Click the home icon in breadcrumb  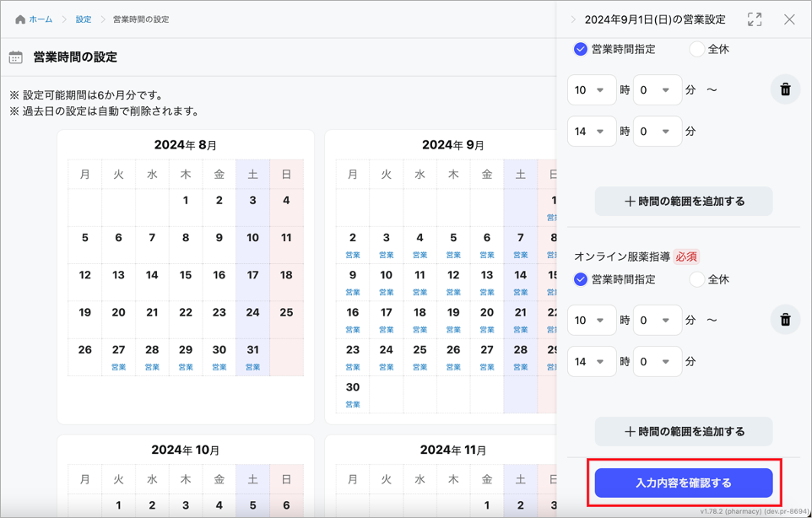pyautogui.click(x=20, y=19)
